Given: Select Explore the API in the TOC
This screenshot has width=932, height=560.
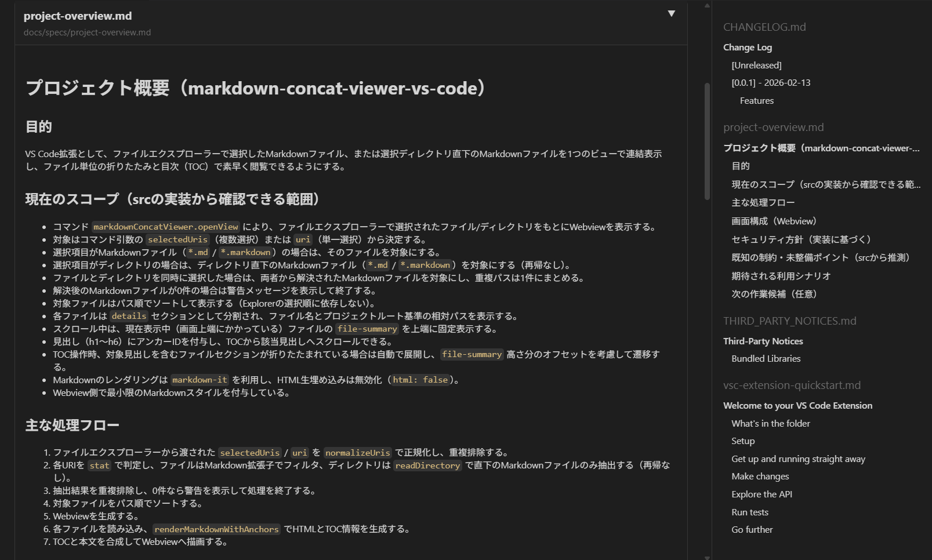Looking at the screenshot, I should [761, 494].
